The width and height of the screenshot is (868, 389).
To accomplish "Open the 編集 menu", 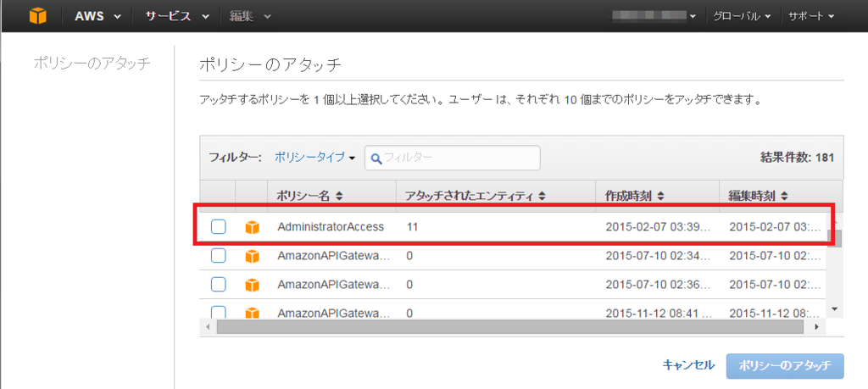I will point(250,16).
